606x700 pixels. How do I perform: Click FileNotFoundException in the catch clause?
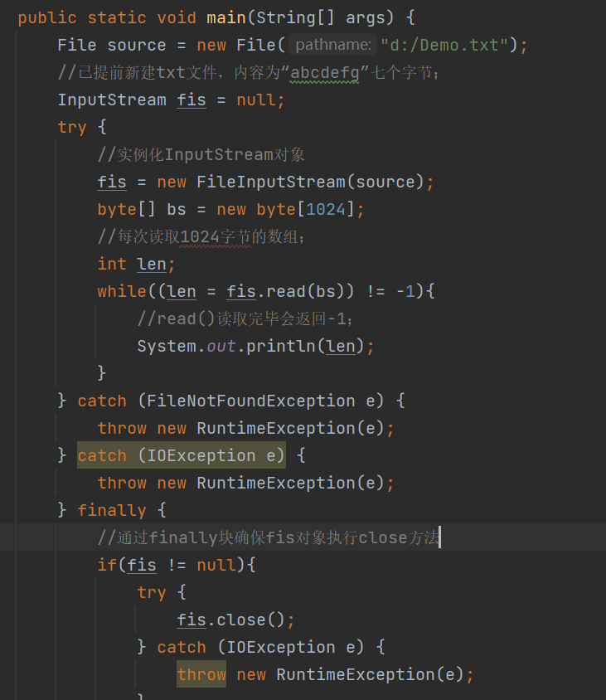coord(250,401)
